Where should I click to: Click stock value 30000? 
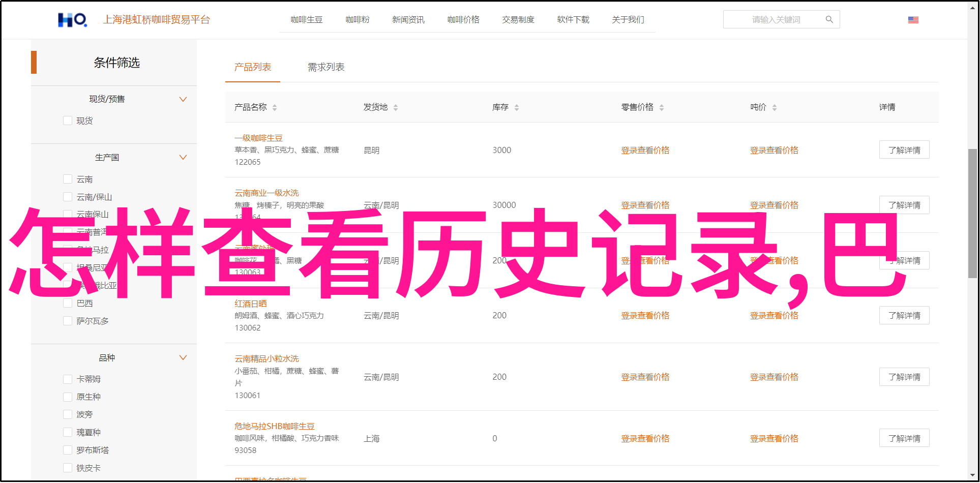click(x=504, y=205)
